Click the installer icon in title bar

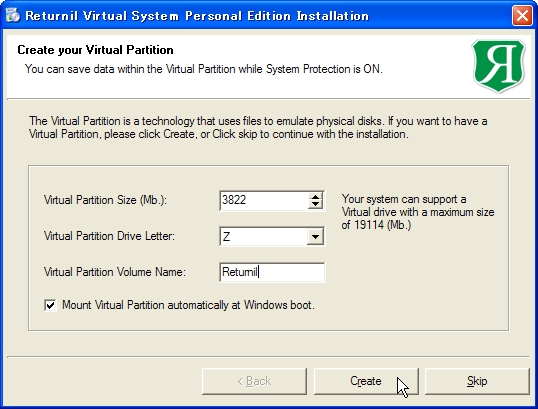(x=13, y=15)
